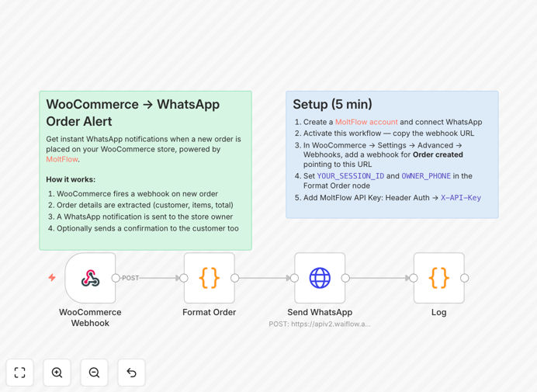Click the 'POST: https://apiv2.waiflow.a...' subtitle
The height and width of the screenshot is (392, 537).
coord(320,324)
